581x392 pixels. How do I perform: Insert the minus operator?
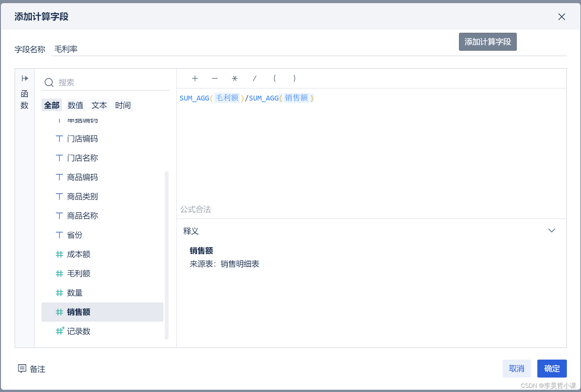coord(215,78)
